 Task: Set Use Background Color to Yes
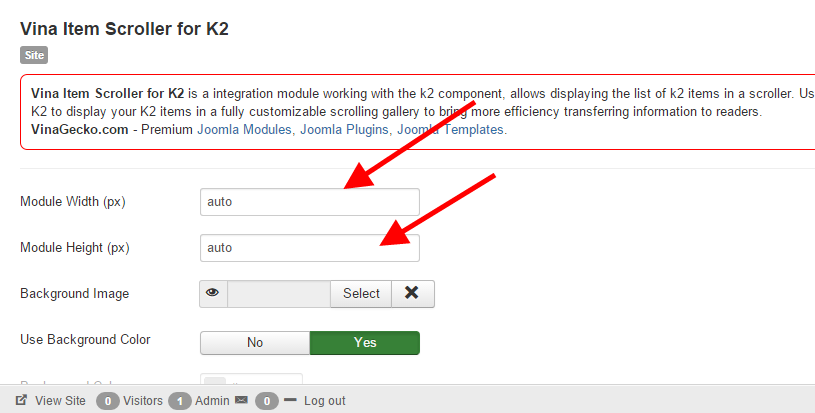coord(365,343)
